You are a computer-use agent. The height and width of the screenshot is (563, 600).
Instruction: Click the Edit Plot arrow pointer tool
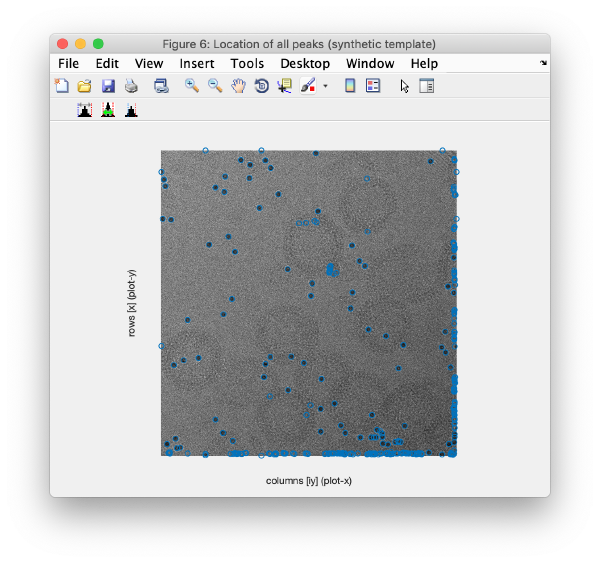point(404,86)
